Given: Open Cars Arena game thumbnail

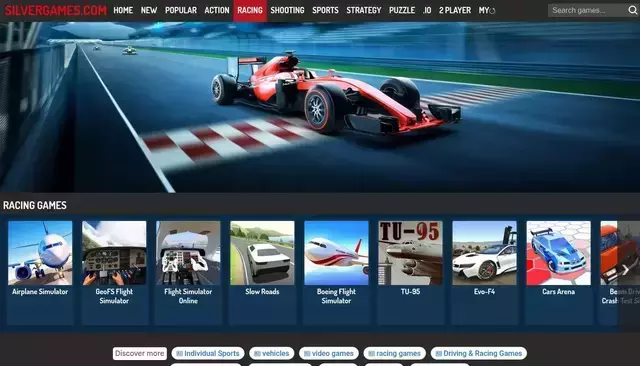Looking at the screenshot, I should pos(558,253).
